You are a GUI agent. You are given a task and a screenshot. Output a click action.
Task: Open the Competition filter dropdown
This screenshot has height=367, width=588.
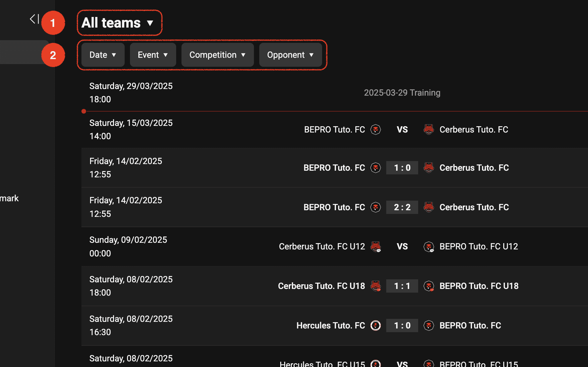[218, 55]
